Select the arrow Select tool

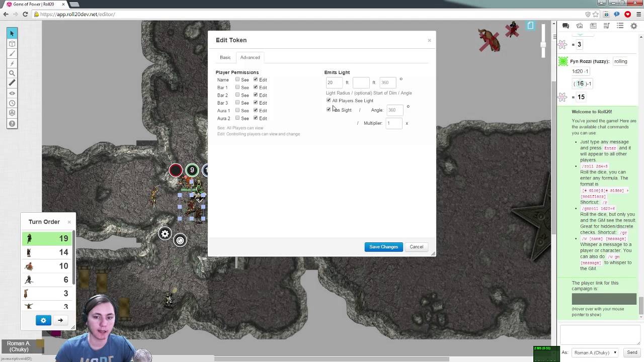coord(12,33)
